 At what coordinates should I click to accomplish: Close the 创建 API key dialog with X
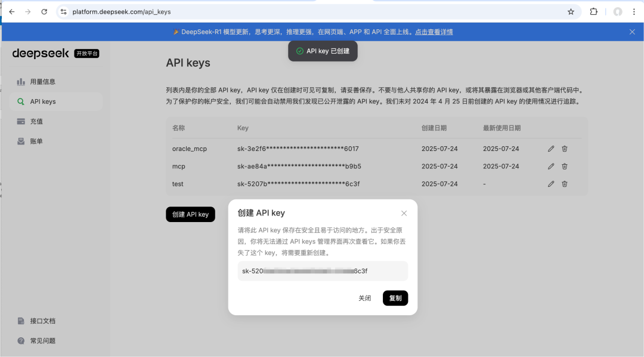tap(404, 213)
